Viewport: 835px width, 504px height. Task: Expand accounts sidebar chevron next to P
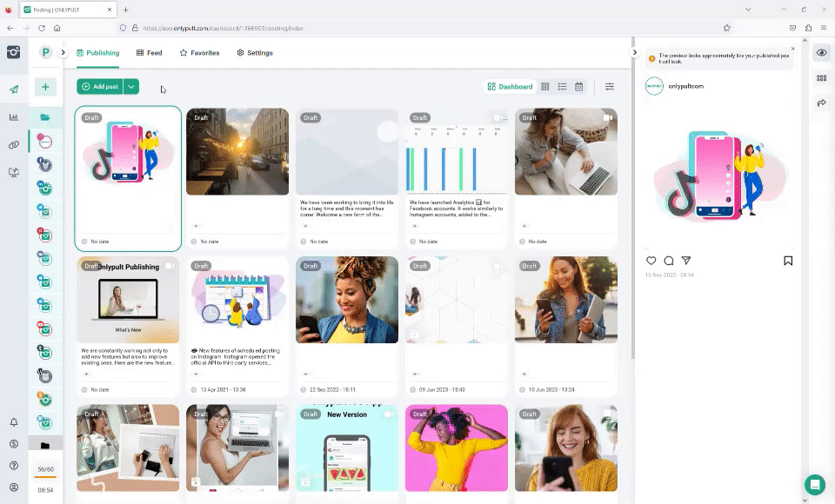coord(63,53)
